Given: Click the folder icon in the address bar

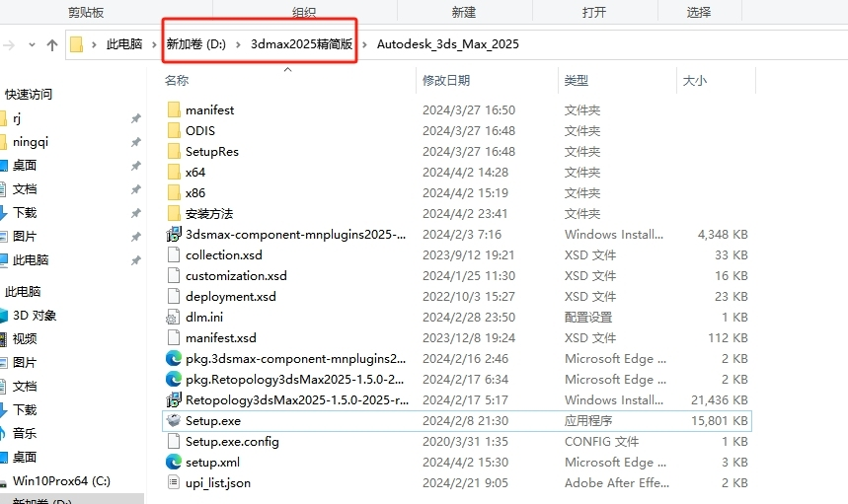Looking at the screenshot, I should click(77, 44).
